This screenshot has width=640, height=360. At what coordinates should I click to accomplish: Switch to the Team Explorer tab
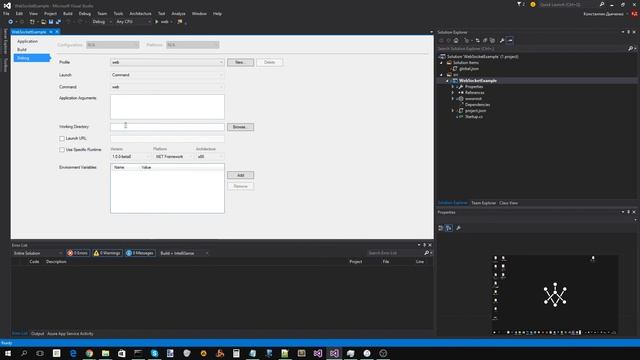484,203
